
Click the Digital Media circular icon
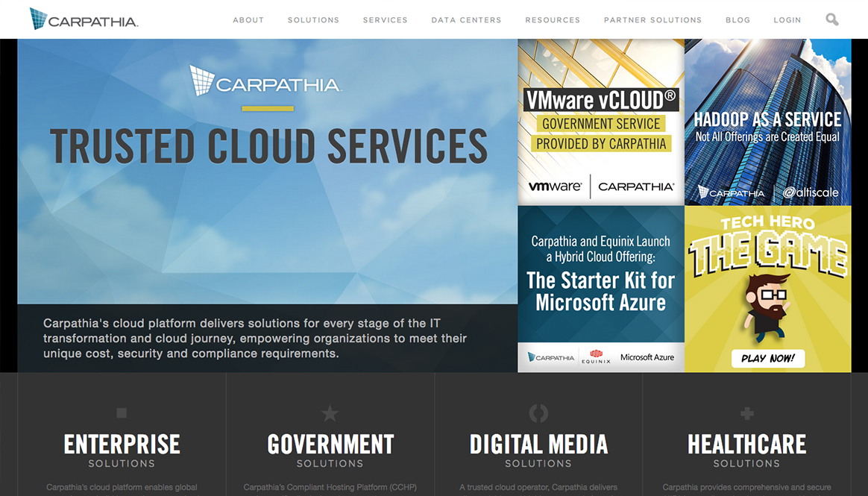click(x=538, y=413)
